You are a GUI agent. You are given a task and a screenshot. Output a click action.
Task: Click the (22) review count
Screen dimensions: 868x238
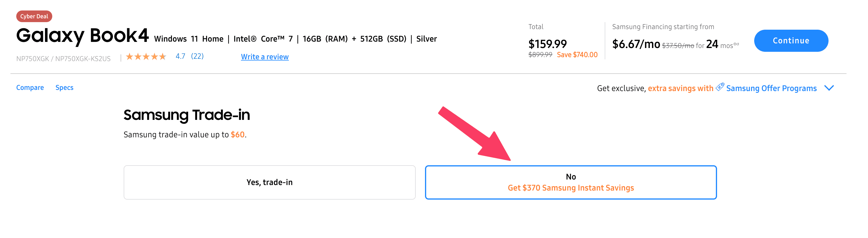[197, 56]
